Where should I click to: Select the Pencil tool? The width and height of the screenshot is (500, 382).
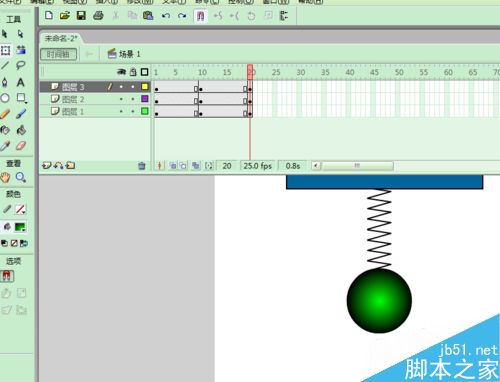click(x=5, y=114)
